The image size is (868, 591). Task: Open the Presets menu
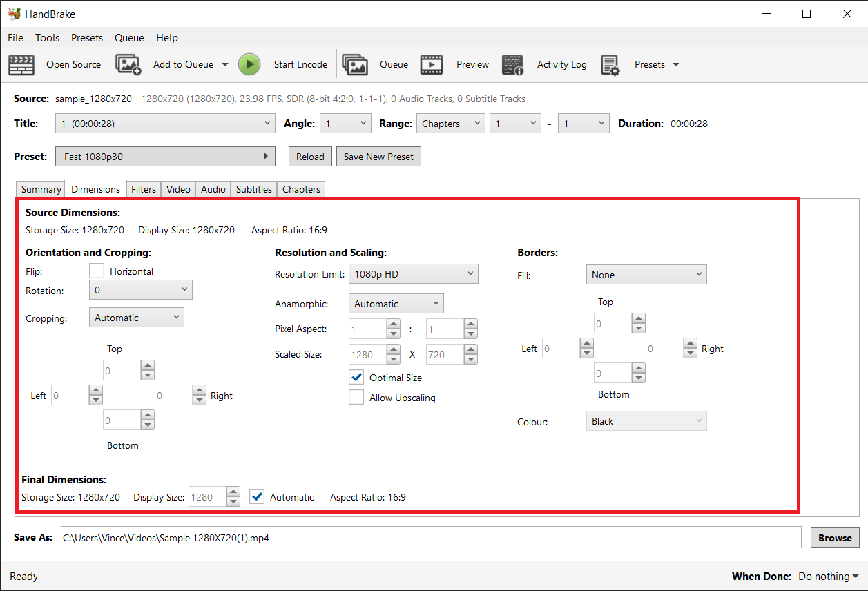pos(87,37)
